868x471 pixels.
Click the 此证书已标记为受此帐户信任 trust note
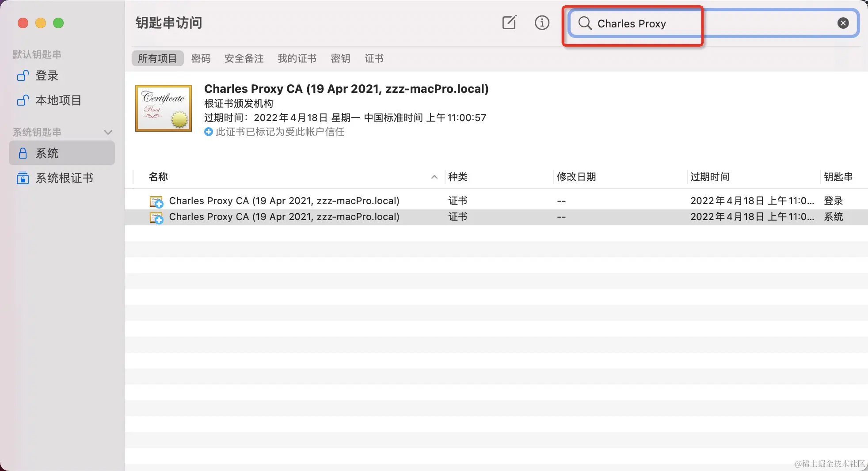point(280,132)
